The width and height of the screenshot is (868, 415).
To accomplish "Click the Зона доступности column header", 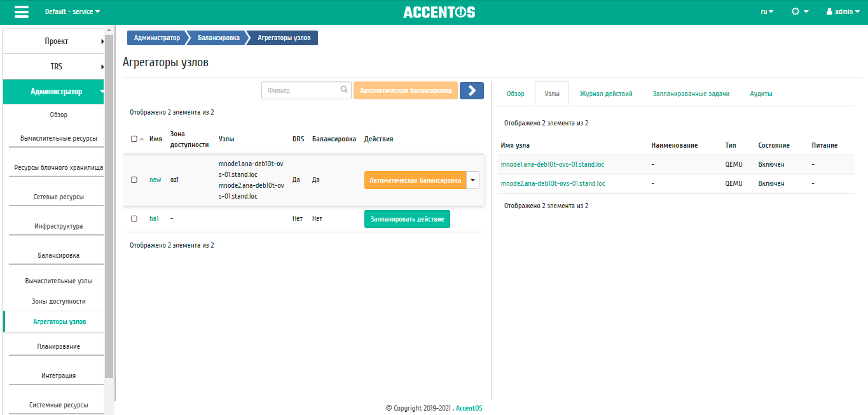I will (x=189, y=139).
